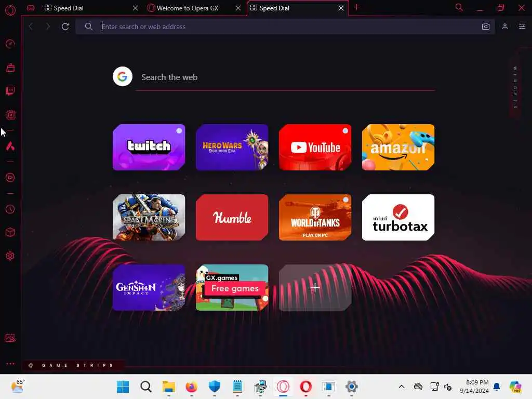Open Extensions cube icon in sidebar

coord(10,232)
